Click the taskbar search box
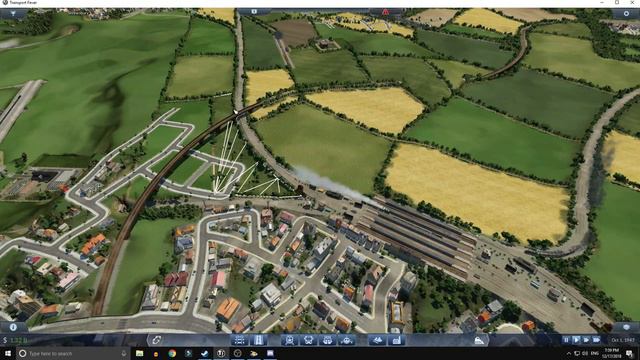The width and height of the screenshot is (640, 360). [x=73, y=353]
